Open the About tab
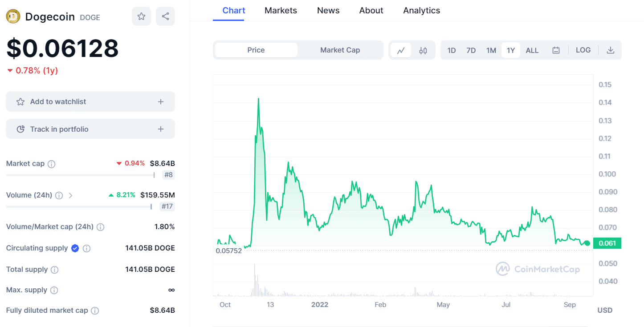The image size is (644, 327). pos(371,10)
